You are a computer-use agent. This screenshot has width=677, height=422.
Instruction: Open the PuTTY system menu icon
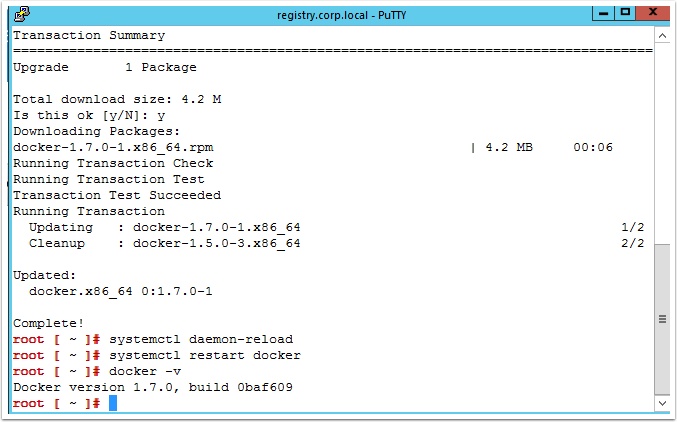coord(22,14)
